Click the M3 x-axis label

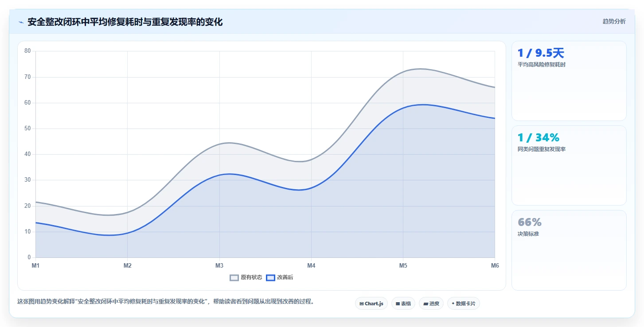pyautogui.click(x=219, y=265)
